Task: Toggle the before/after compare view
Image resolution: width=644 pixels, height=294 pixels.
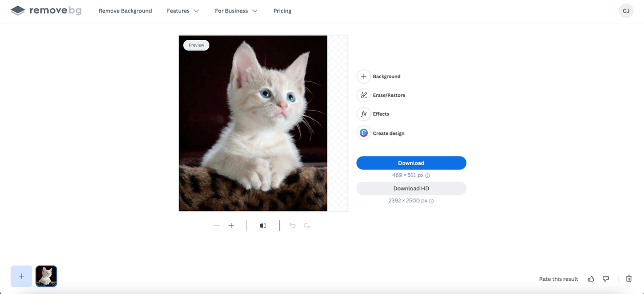Action: point(263,226)
